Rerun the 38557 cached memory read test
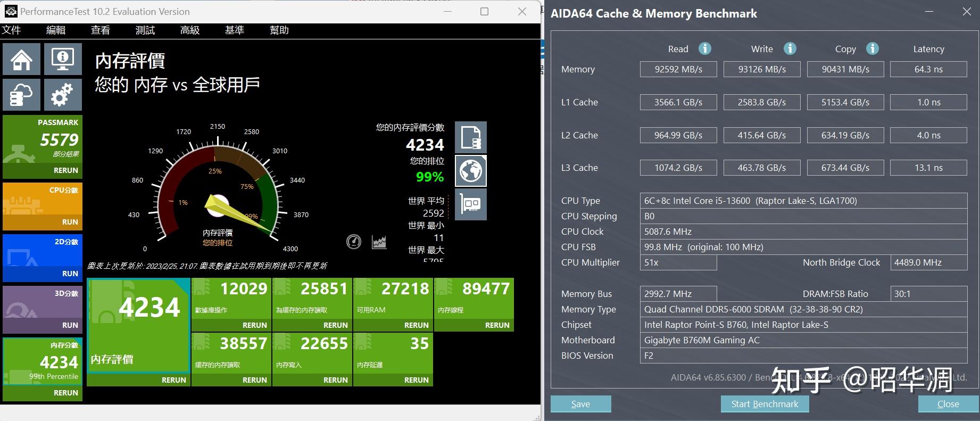The image size is (980, 421). pyautogui.click(x=254, y=380)
